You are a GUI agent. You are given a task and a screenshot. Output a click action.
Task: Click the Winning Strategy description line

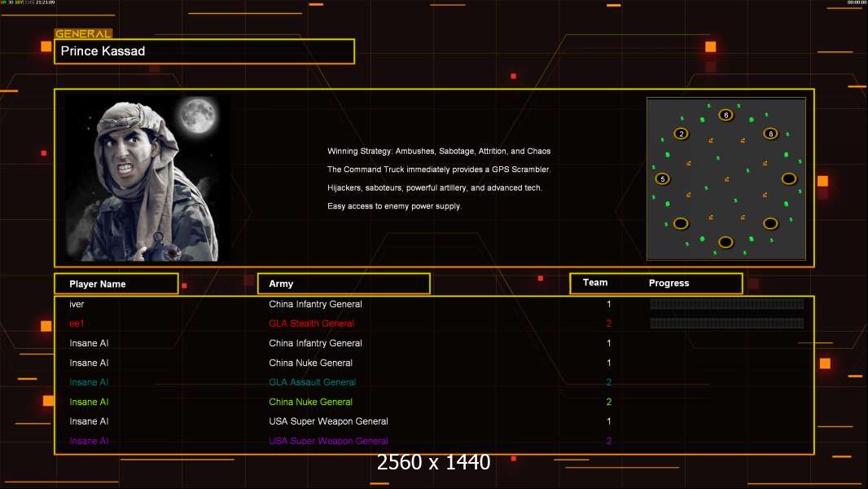[x=439, y=152]
